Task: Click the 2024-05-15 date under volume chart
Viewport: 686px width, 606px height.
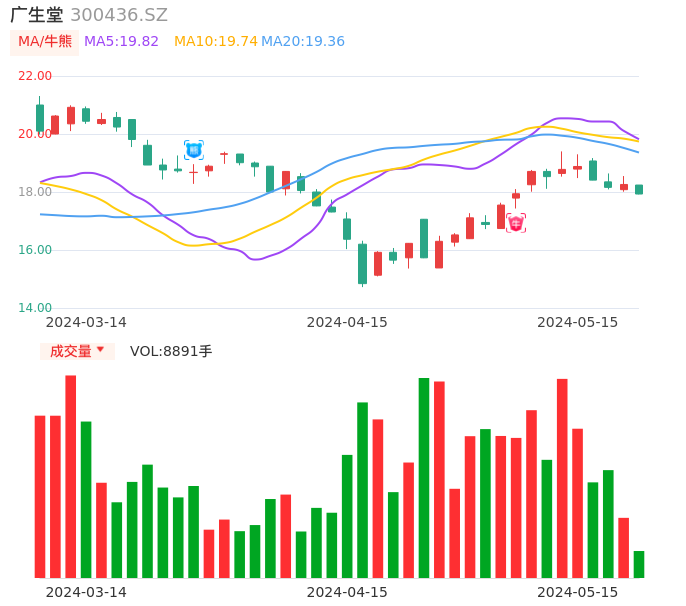Action: pyautogui.click(x=578, y=592)
